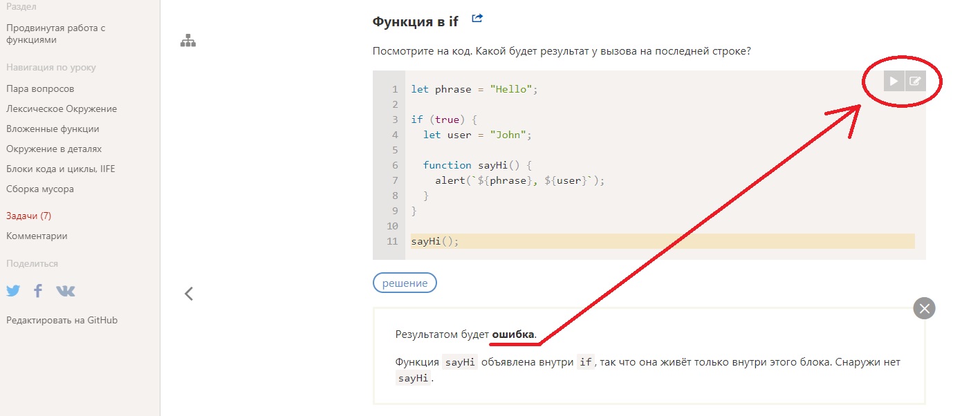The image size is (980, 416).
Task: Share the page on VK
Action: pyautogui.click(x=65, y=291)
